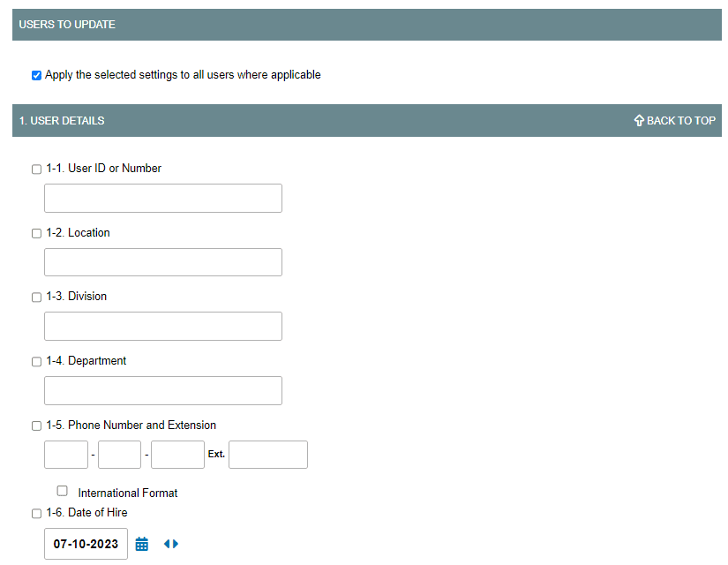728x565 pixels.
Task: Check the 1-2 Location checkbox
Action: [x=36, y=233]
